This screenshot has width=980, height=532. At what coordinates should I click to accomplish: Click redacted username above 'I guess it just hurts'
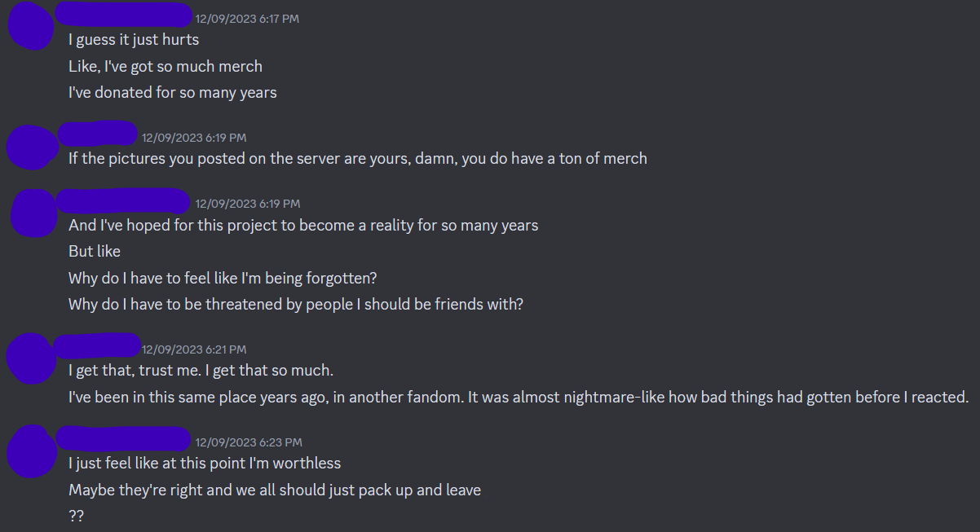tap(123, 15)
